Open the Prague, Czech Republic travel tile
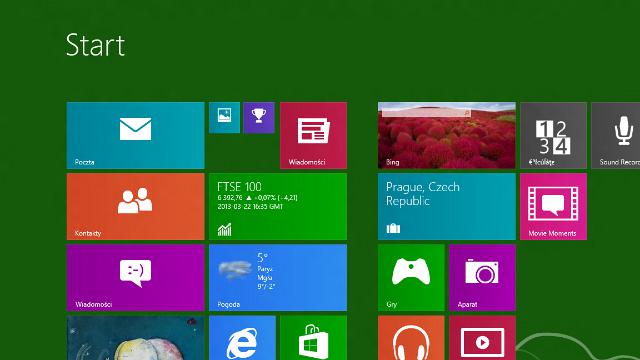The image size is (640, 360). point(447,207)
